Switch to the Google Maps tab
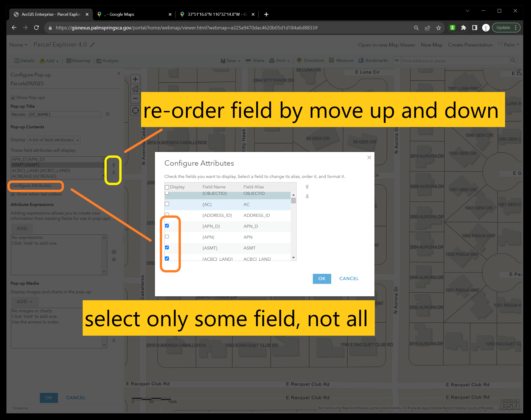This screenshot has height=420, width=531. point(134,14)
